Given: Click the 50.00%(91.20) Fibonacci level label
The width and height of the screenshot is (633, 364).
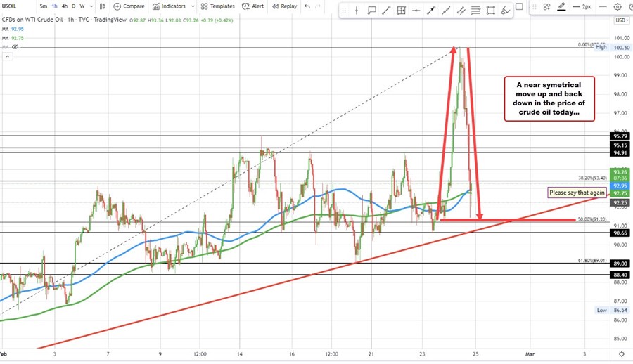Looking at the screenshot, I should coord(592,219).
